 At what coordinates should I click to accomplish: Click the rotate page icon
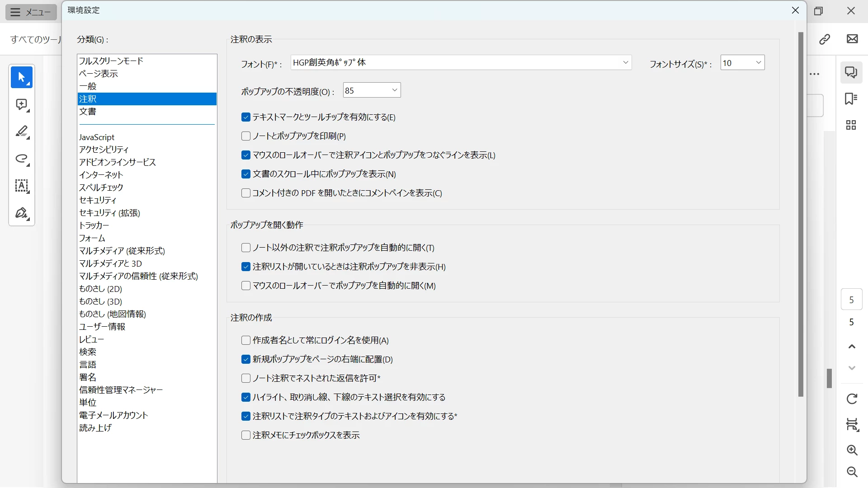(852, 399)
